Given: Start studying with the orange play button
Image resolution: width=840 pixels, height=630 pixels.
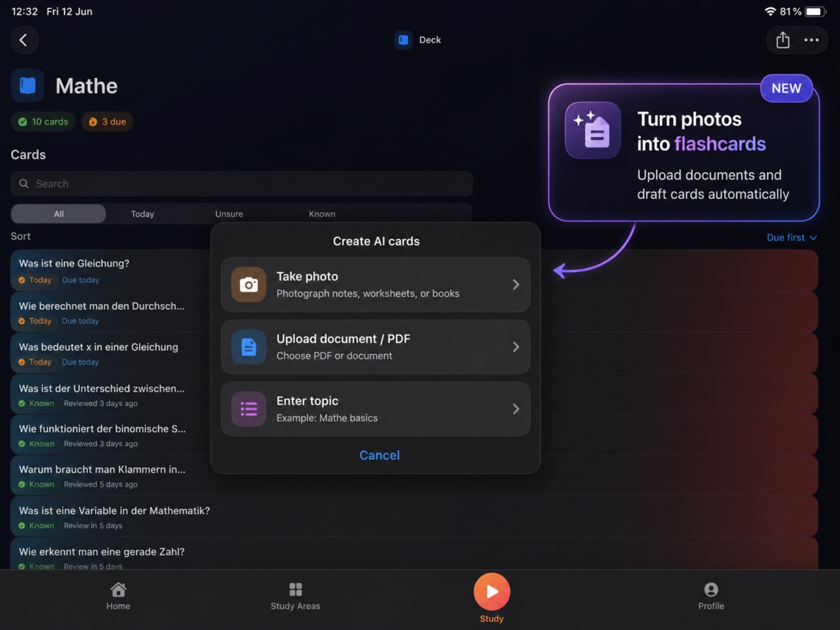Looking at the screenshot, I should (492, 591).
